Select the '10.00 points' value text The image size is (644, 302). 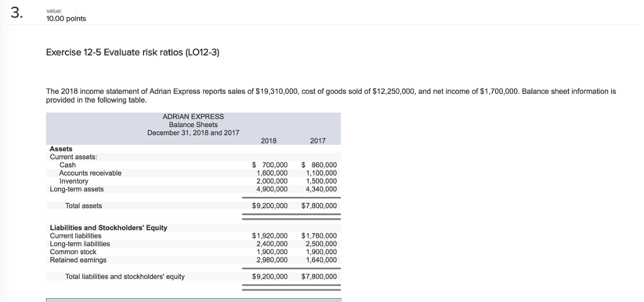click(66, 19)
